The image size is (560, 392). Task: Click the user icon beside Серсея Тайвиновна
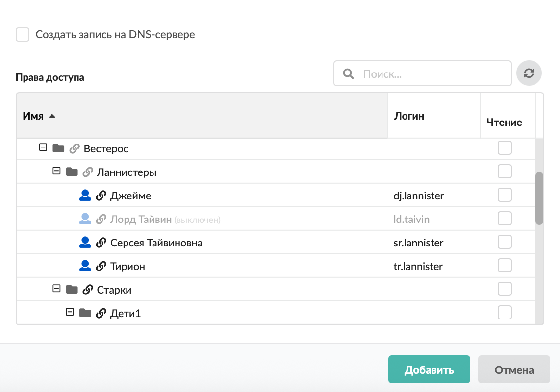[85, 243]
